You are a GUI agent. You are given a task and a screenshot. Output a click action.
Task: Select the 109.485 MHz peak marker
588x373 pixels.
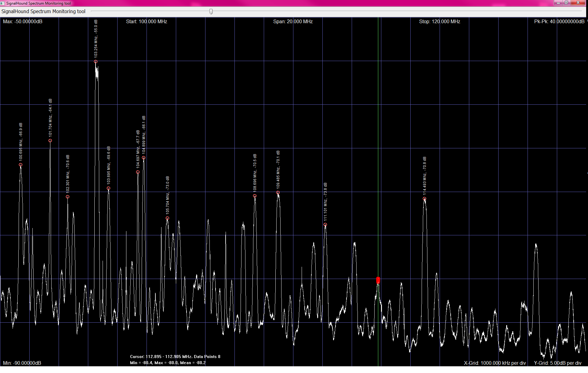[278, 193]
